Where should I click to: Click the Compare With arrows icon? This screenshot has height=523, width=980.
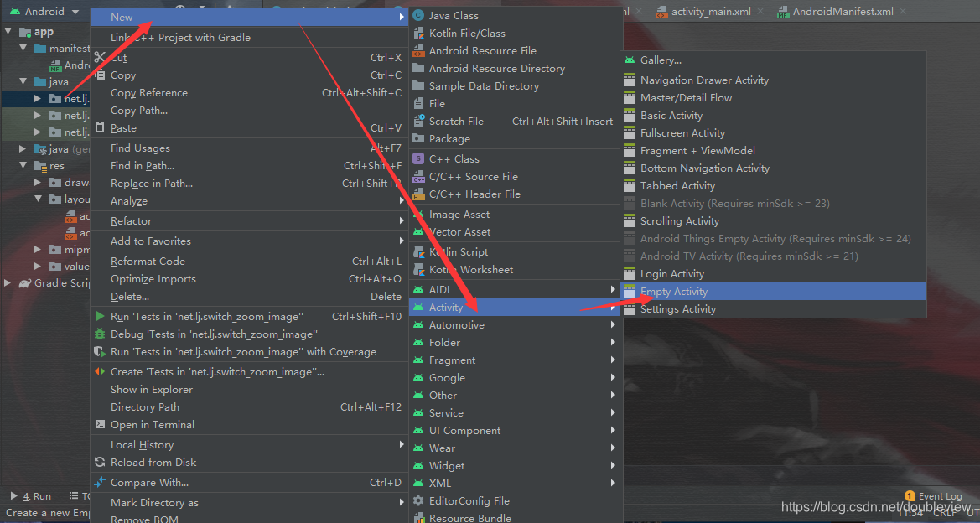pos(100,483)
